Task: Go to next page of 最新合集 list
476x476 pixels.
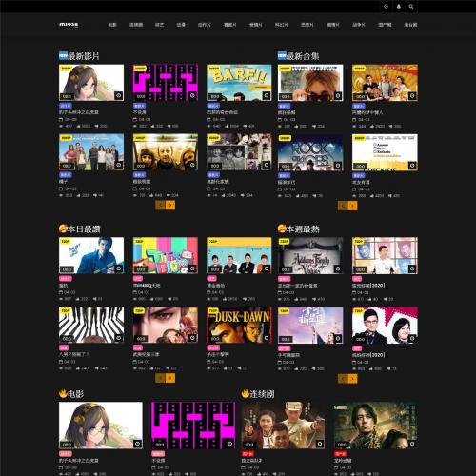Action: point(353,206)
